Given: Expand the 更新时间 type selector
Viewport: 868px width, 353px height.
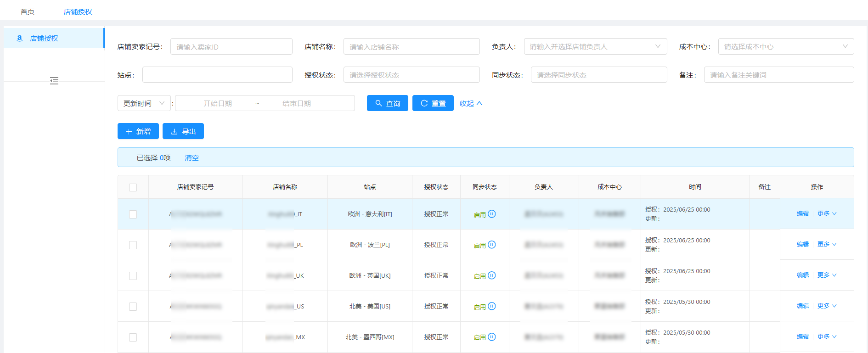Looking at the screenshot, I should point(144,103).
